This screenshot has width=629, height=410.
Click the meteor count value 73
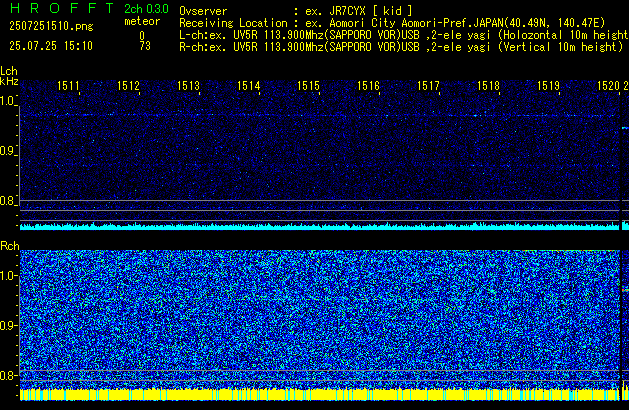[145, 46]
